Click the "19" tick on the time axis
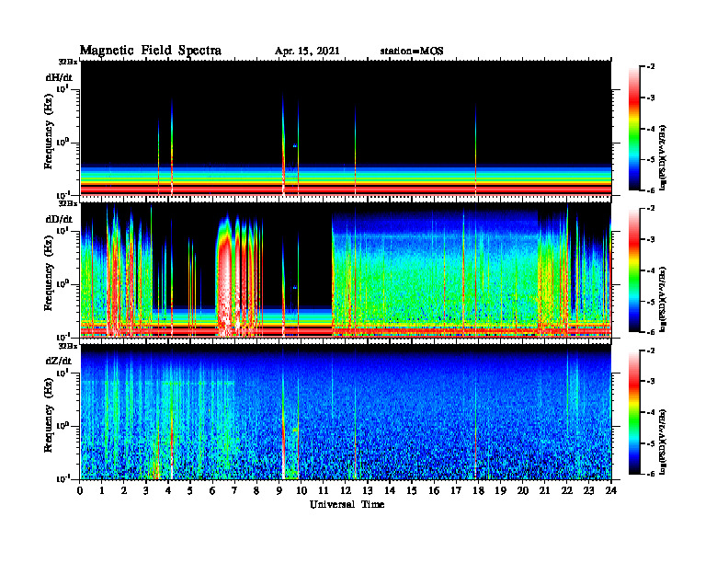The image size is (728, 563). pos(500,490)
